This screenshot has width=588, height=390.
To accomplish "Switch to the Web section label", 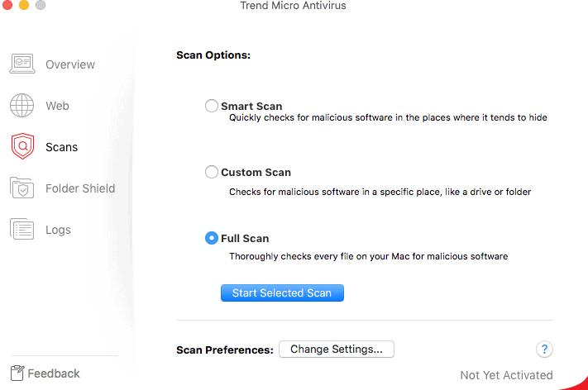I will coord(57,106).
